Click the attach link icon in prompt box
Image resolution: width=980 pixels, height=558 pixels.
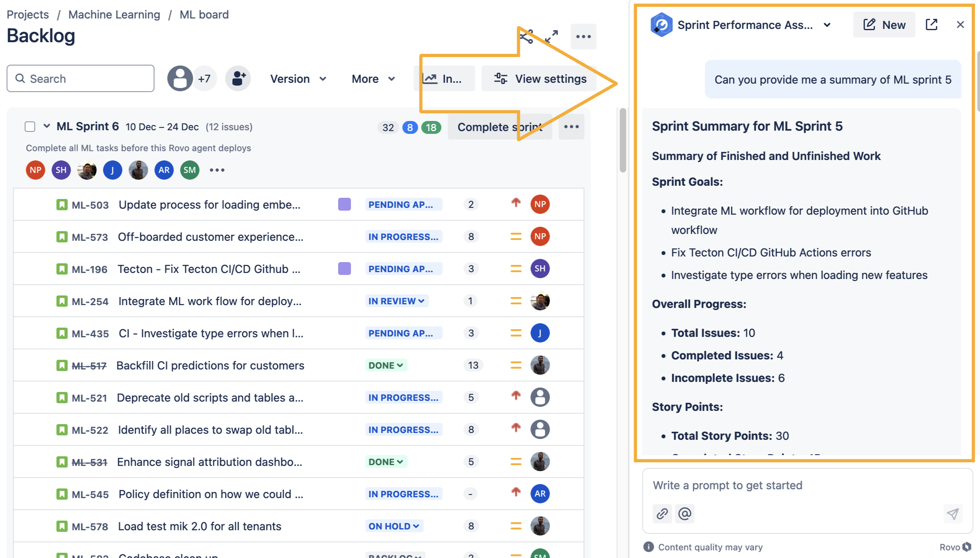(662, 514)
